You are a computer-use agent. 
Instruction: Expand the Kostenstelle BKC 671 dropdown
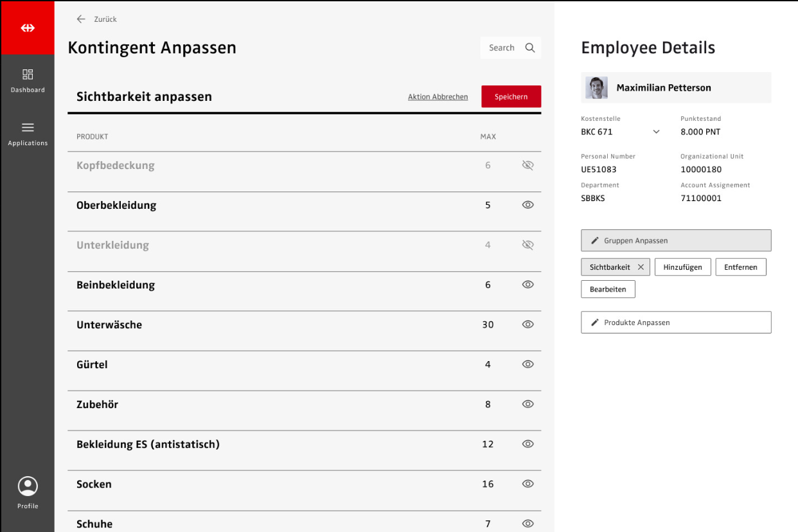coord(656,132)
